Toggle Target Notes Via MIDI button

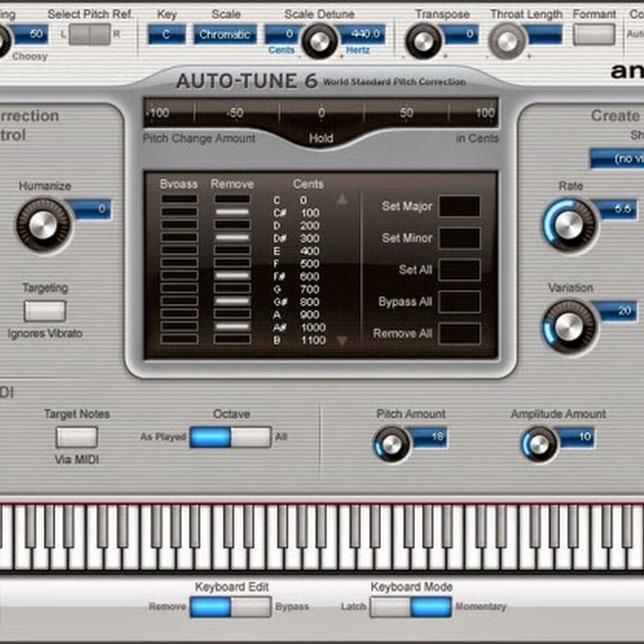(77, 437)
